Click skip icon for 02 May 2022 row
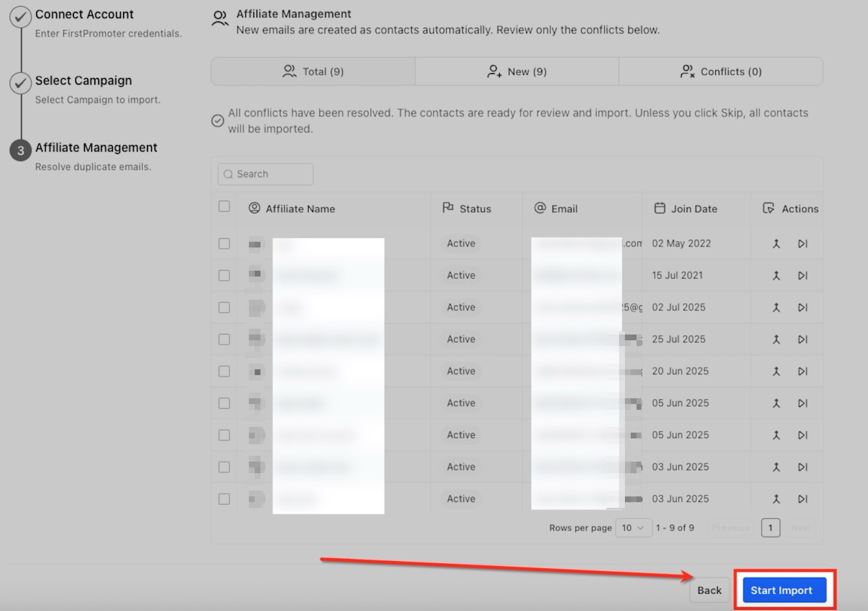Screen dimensions: 868x611 [802, 244]
